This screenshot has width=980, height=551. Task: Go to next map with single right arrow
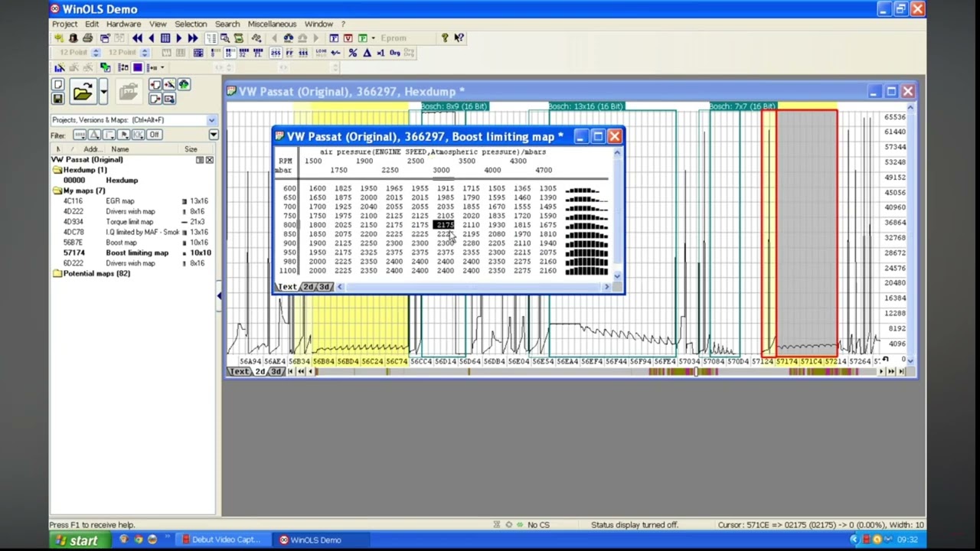pyautogui.click(x=178, y=38)
